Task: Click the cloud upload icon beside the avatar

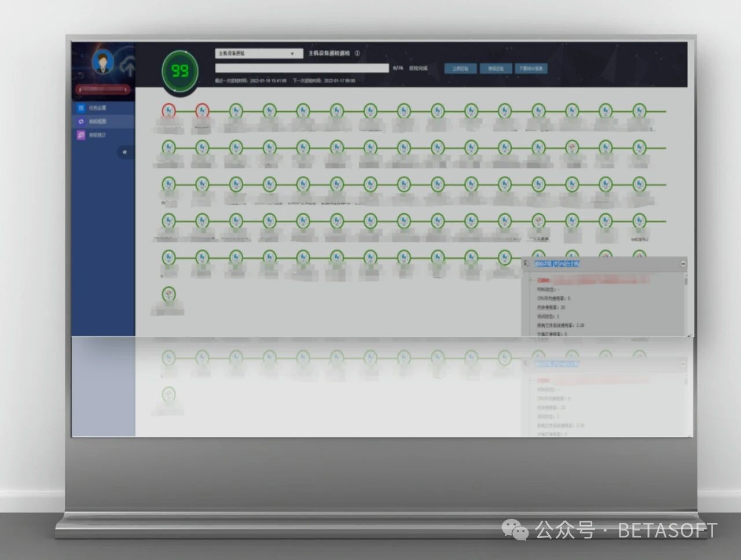Action: pyautogui.click(x=128, y=68)
